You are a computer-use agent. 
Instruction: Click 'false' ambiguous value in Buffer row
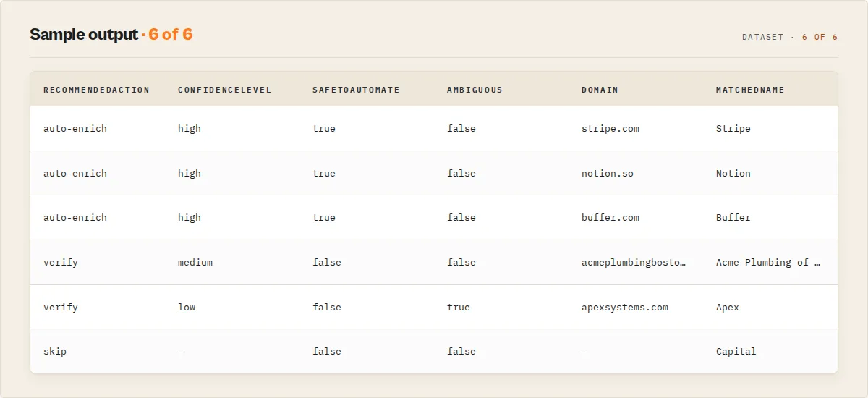pos(461,217)
